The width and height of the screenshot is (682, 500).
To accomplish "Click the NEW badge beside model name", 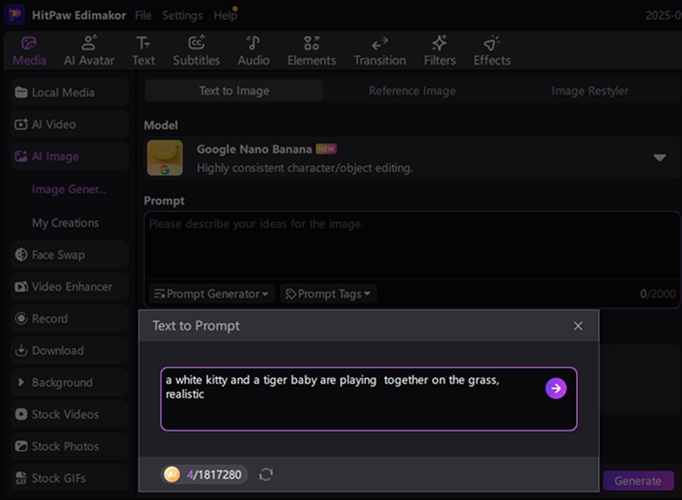I will (326, 149).
